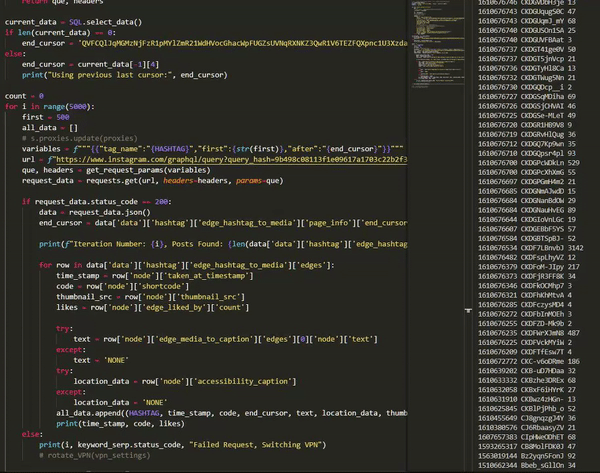Click the output row starting 1610633332

[x=527, y=380]
